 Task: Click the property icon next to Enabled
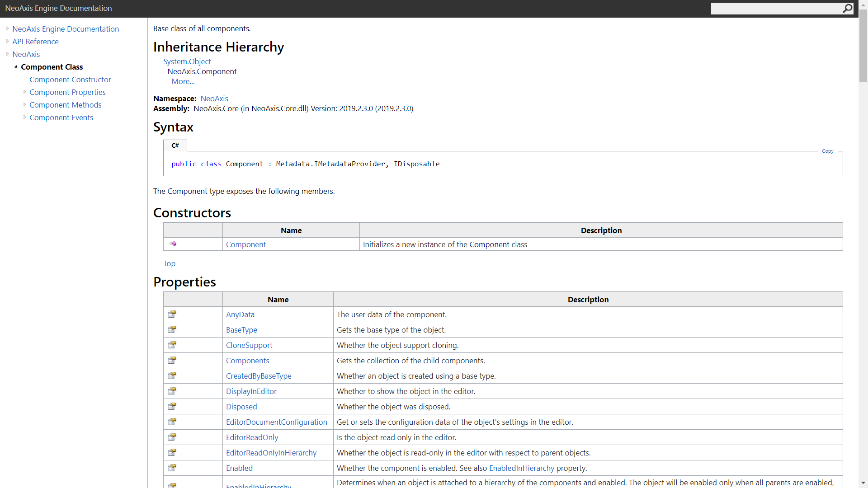click(172, 468)
